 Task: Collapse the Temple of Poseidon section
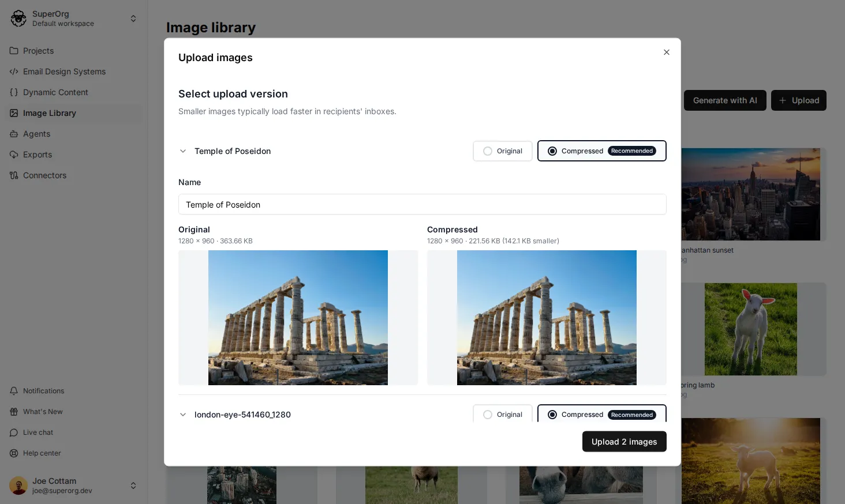[x=183, y=151]
